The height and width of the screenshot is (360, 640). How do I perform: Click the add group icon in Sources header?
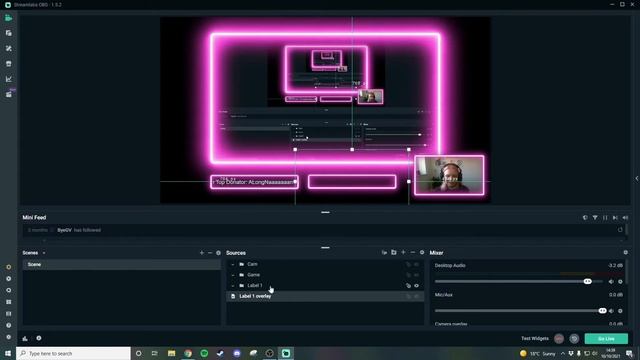pyautogui.click(x=384, y=252)
